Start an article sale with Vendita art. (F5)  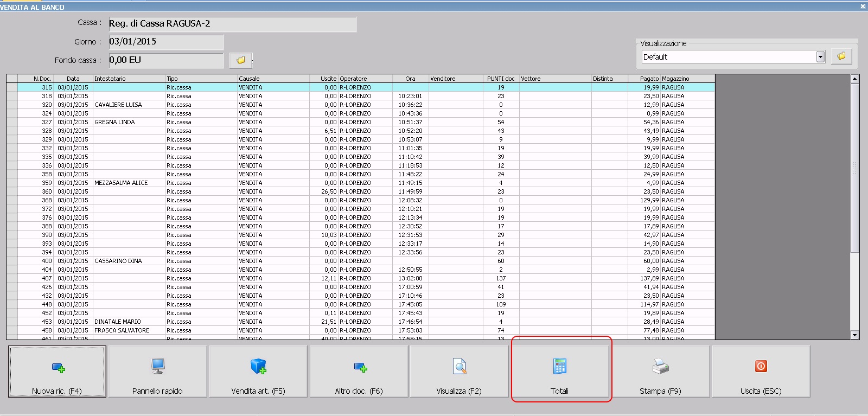[258, 372]
